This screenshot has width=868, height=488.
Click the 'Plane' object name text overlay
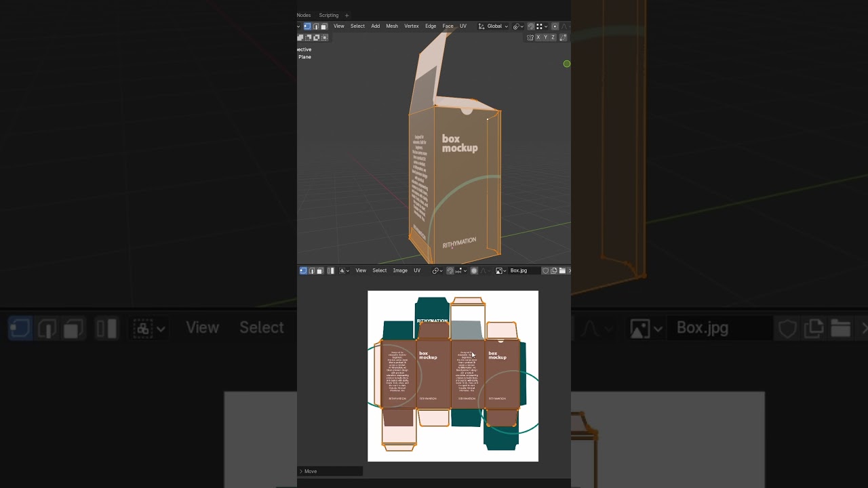pos(305,57)
